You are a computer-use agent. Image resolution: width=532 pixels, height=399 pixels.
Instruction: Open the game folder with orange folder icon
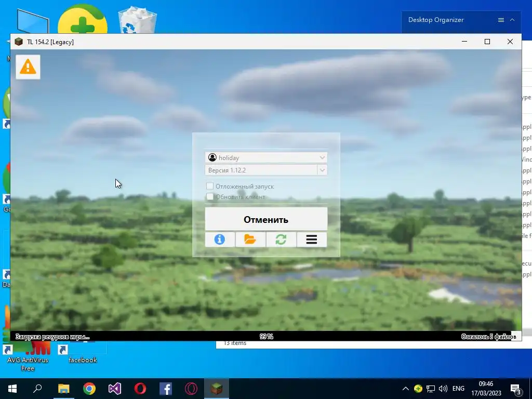point(250,240)
